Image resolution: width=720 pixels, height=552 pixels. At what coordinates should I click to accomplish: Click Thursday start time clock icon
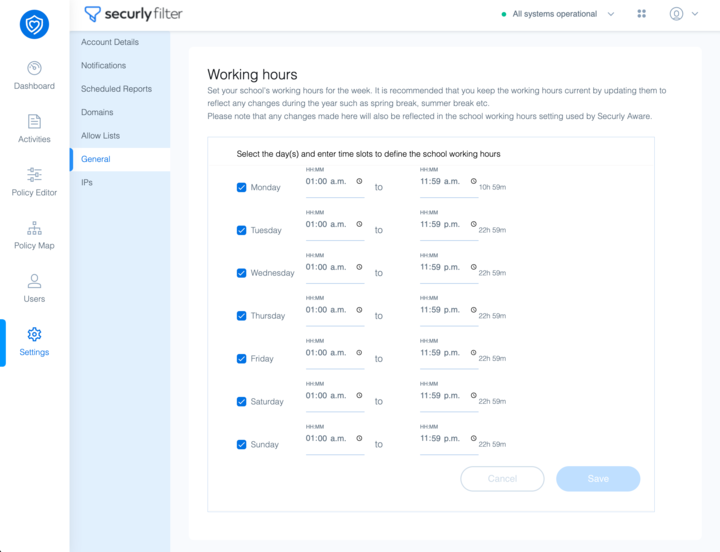(359, 310)
